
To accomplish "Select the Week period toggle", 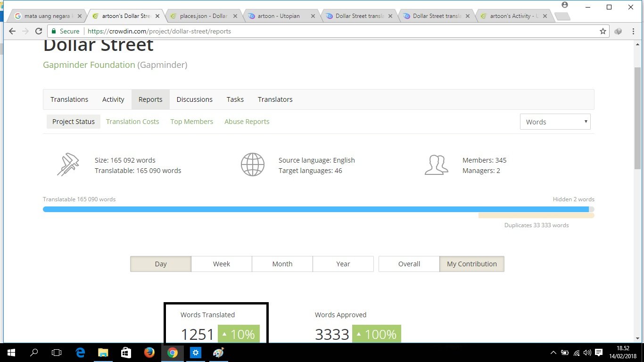I will point(222,264).
